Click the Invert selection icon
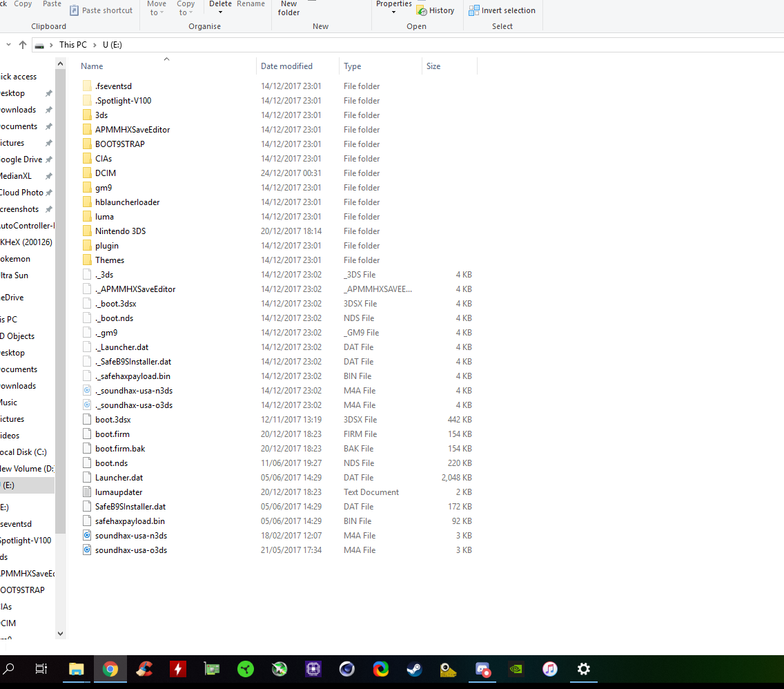784x689 pixels. tap(473, 10)
